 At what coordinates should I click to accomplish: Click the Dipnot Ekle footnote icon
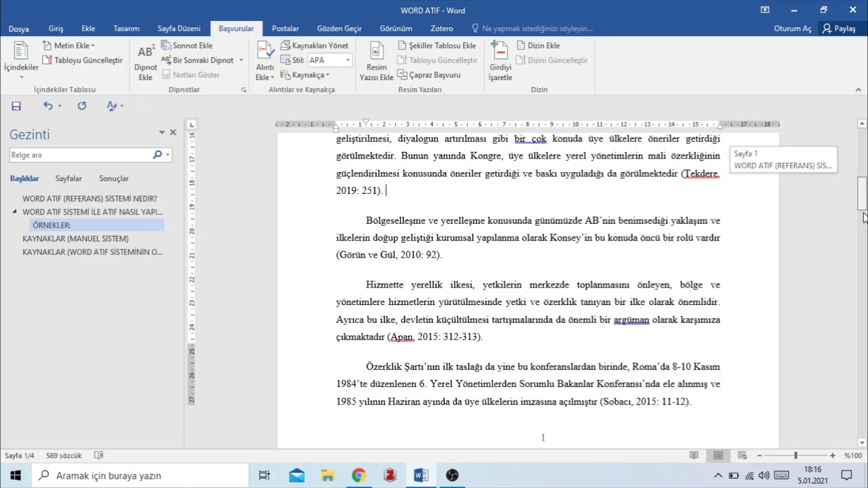click(x=145, y=52)
